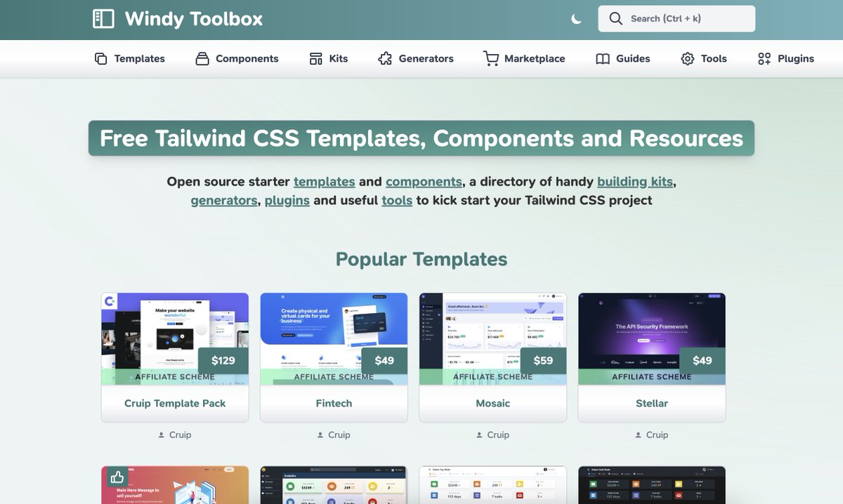
Task: Click the Marketplace cart icon
Action: (490, 59)
